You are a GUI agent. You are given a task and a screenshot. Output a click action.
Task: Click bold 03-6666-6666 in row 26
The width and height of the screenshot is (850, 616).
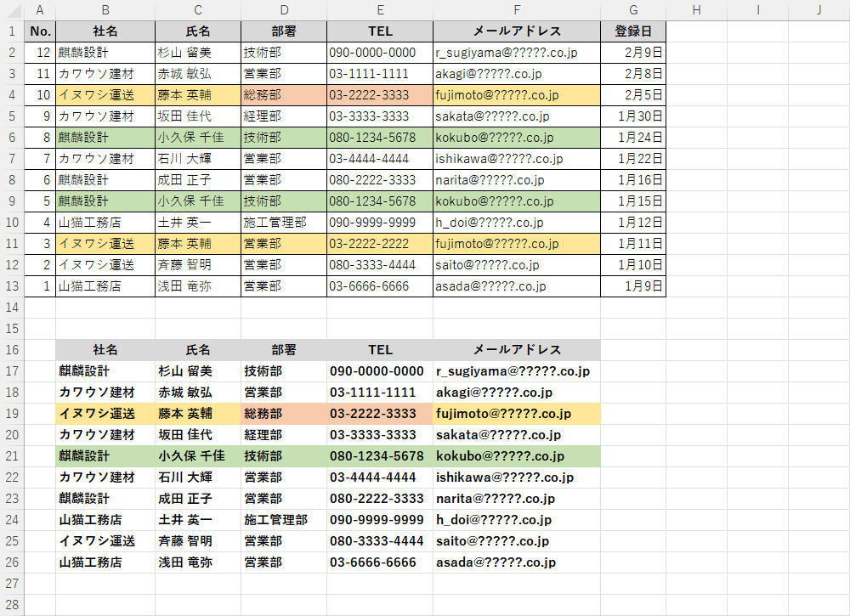pos(380,562)
